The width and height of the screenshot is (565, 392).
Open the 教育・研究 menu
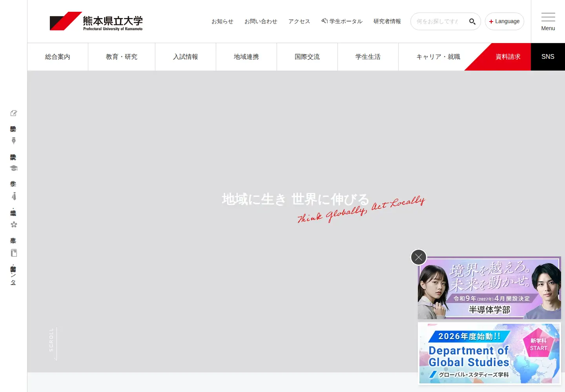(122, 57)
